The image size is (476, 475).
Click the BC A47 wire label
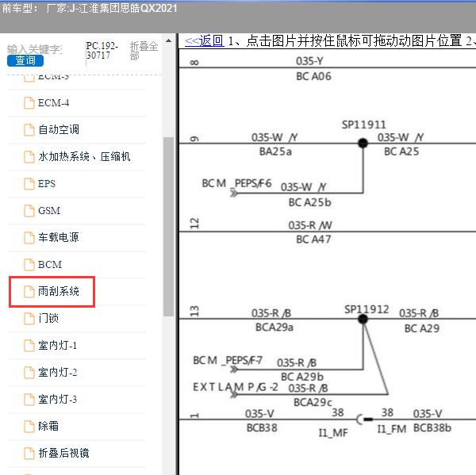click(313, 239)
